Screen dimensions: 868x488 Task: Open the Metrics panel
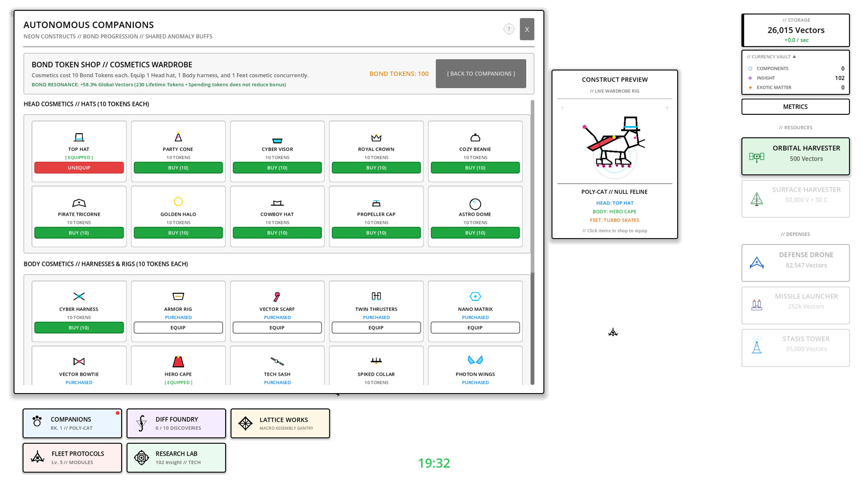click(x=795, y=107)
